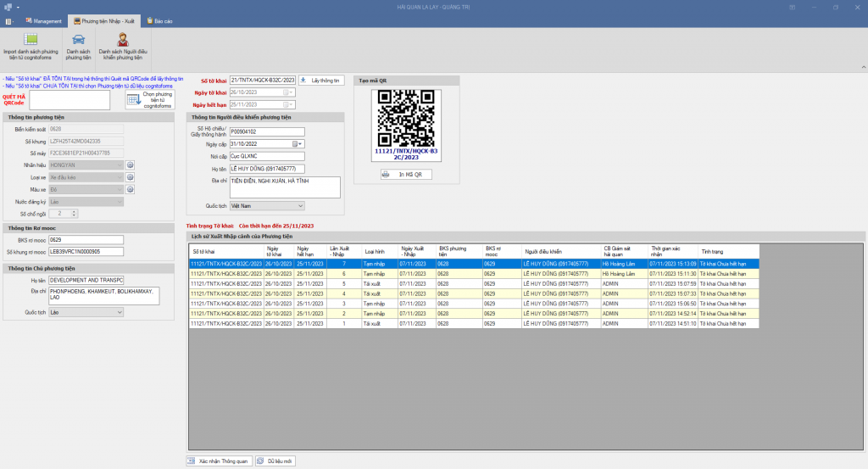Adjust the Số chỗ ngồi stepper

coord(74,213)
